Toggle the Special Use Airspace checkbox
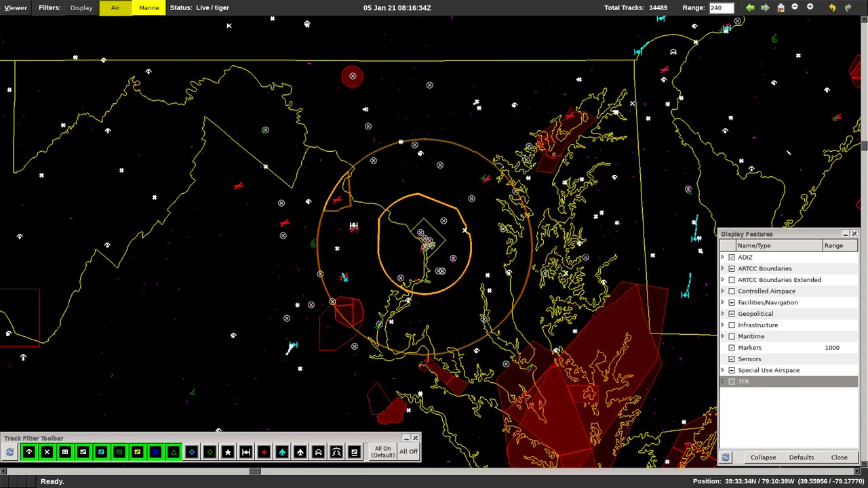This screenshot has height=488, width=868. click(732, 370)
